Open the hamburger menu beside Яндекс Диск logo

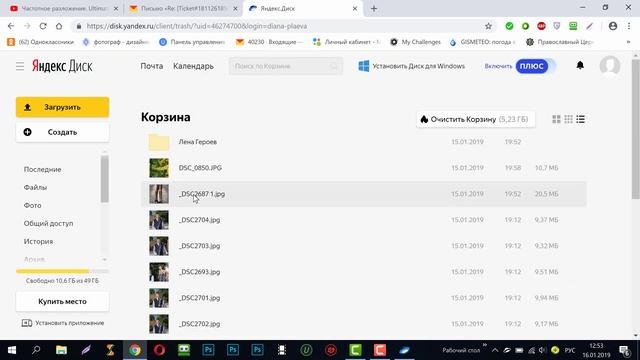point(20,66)
